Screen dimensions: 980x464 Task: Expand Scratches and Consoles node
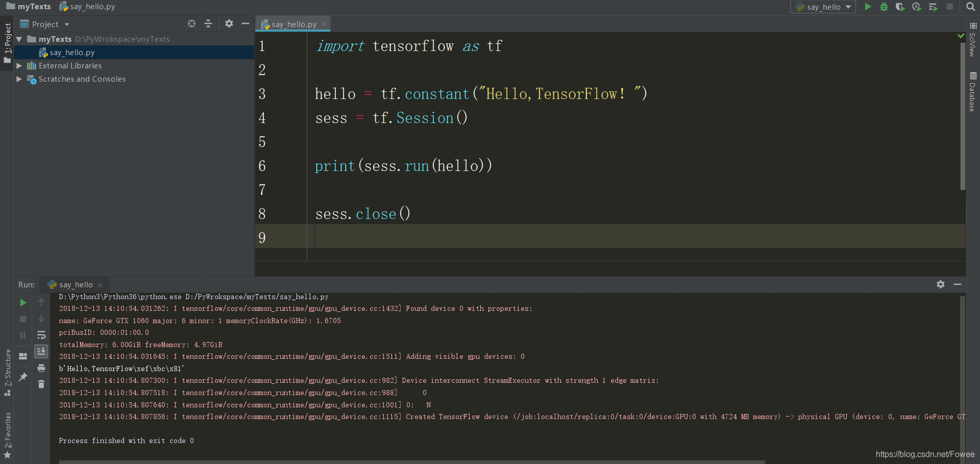pos(19,79)
